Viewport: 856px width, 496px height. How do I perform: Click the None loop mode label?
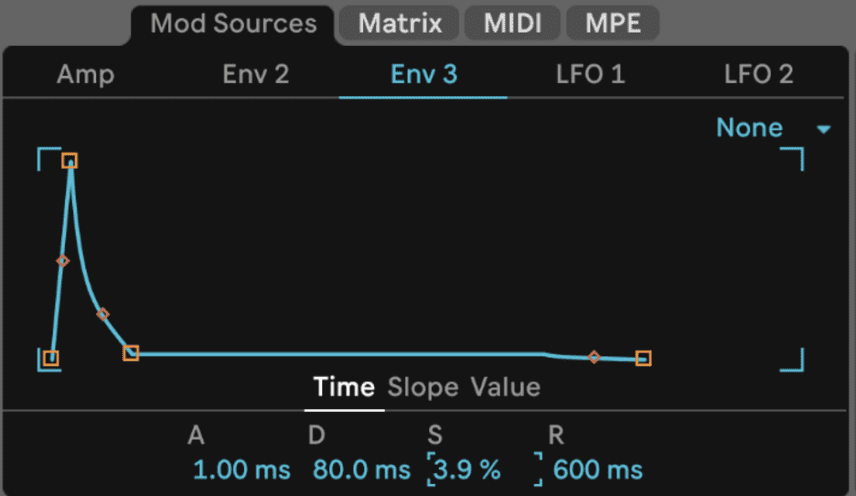(750, 128)
